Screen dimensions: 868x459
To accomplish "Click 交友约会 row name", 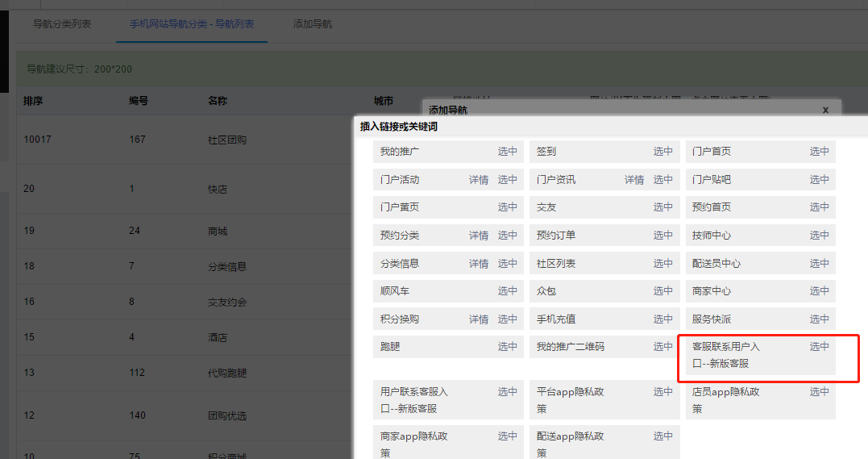I will 227,303.
